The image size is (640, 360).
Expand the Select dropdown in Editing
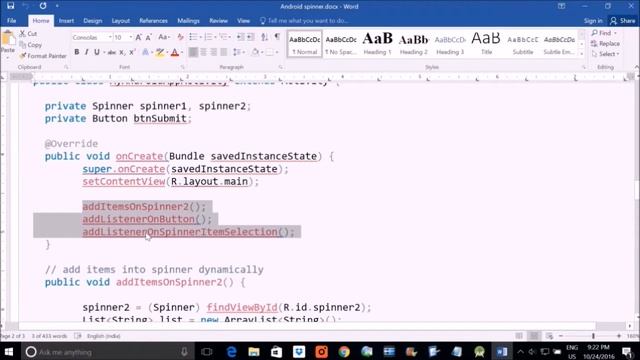pos(606,54)
